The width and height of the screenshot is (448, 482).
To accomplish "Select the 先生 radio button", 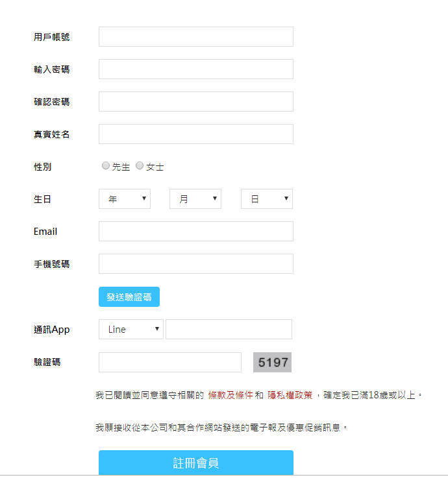I will pyautogui.click(x=106, y=166).
